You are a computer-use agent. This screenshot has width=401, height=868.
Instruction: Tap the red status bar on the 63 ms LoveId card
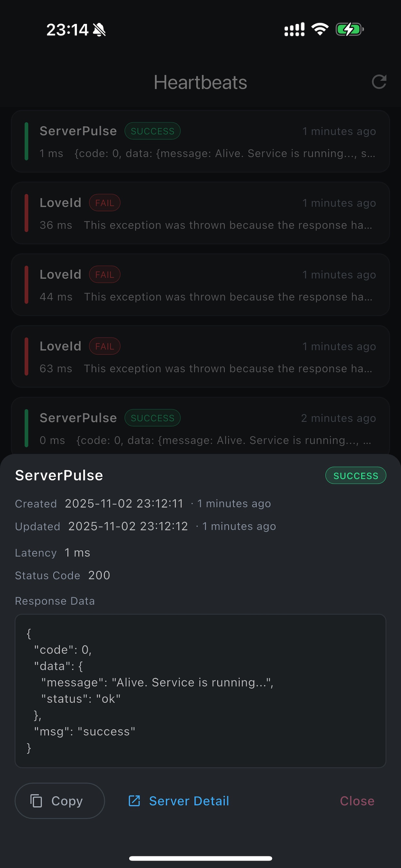click(27, 356)
